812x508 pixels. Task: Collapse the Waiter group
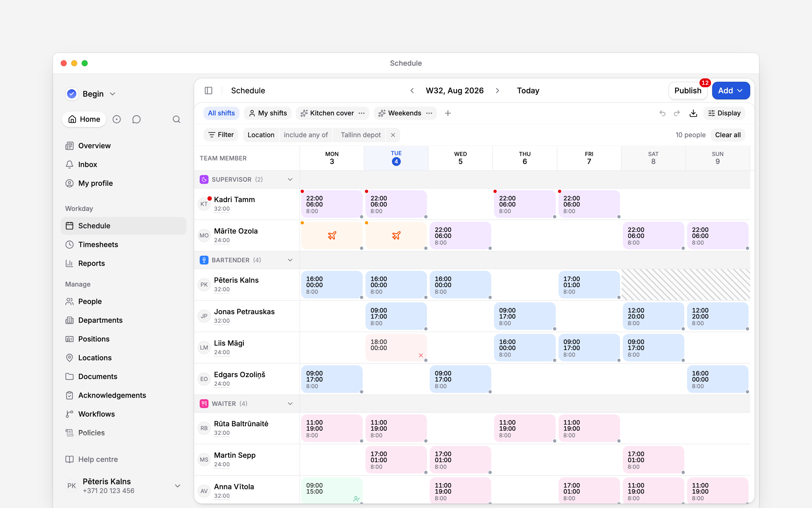[x=290, y=404]
